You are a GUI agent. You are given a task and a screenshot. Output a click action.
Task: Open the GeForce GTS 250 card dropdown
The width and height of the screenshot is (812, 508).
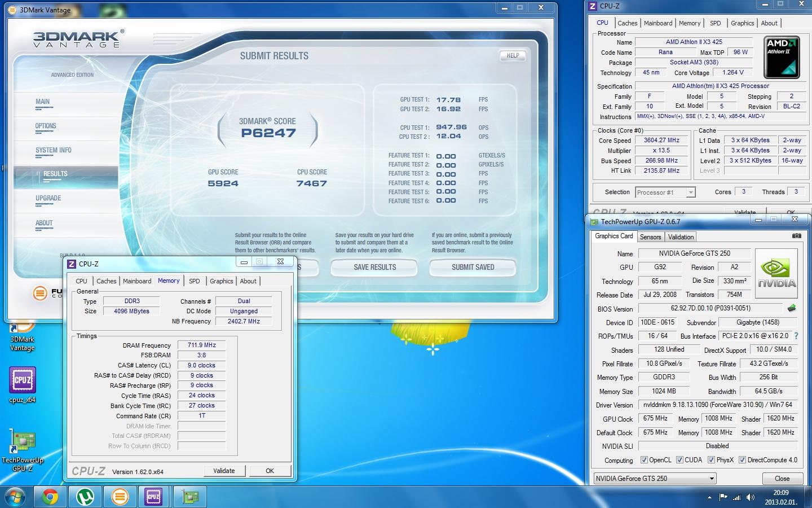(x=655, y=478)
